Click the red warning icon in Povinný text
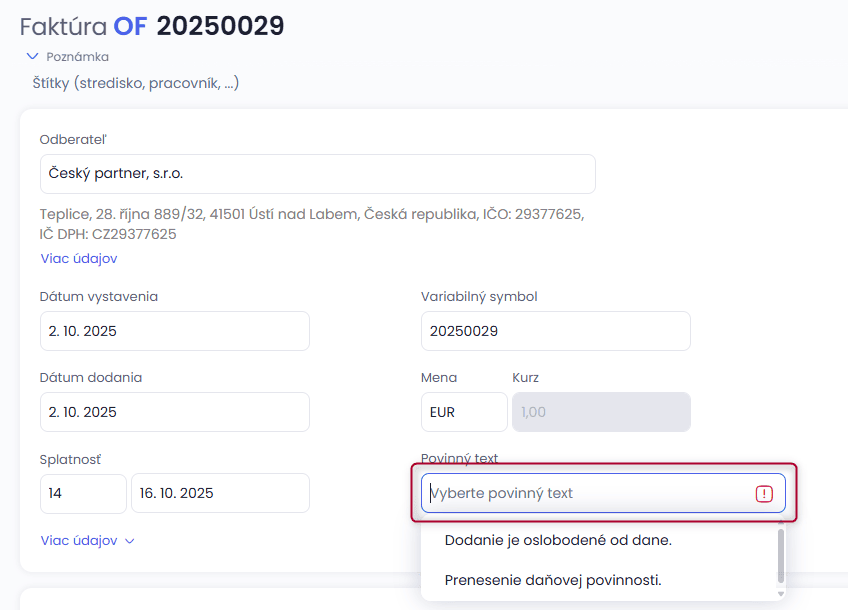This screenshot has height=610, width=848. coord(764,493)
